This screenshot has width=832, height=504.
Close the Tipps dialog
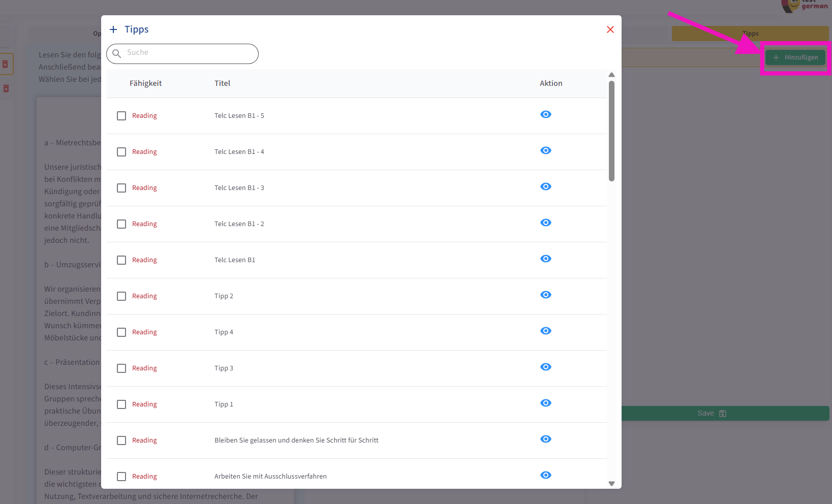point(610,29)
